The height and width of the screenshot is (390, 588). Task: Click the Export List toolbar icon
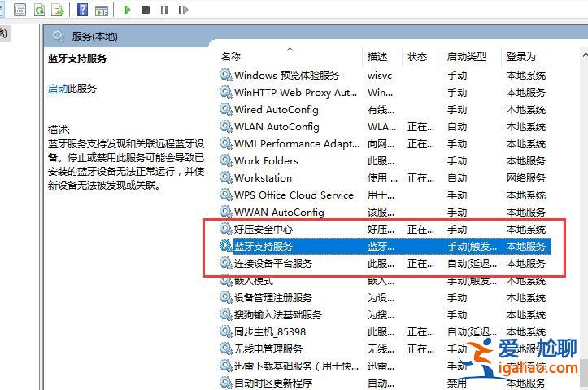click(x=58, y=10)
